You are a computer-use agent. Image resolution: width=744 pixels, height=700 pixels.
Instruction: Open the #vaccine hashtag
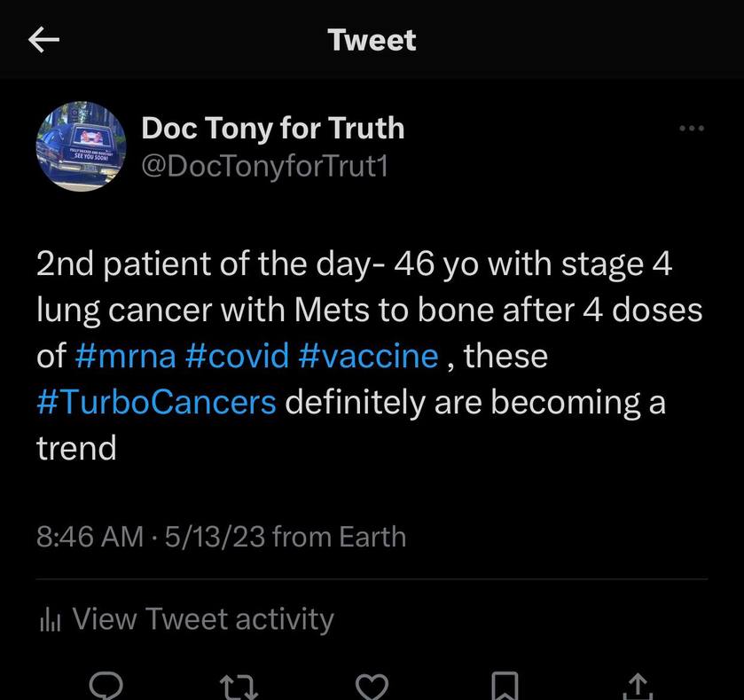click(x=368, y=356)
